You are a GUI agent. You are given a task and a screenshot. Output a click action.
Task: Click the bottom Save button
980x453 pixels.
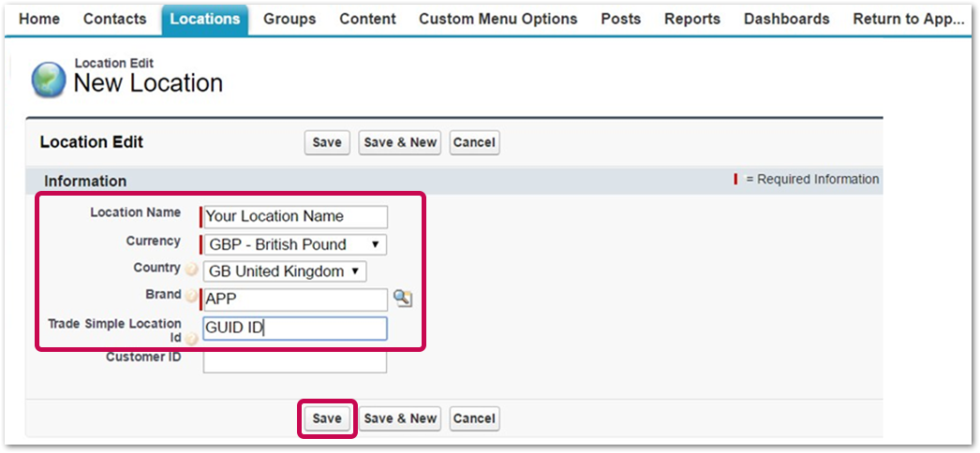327,418
